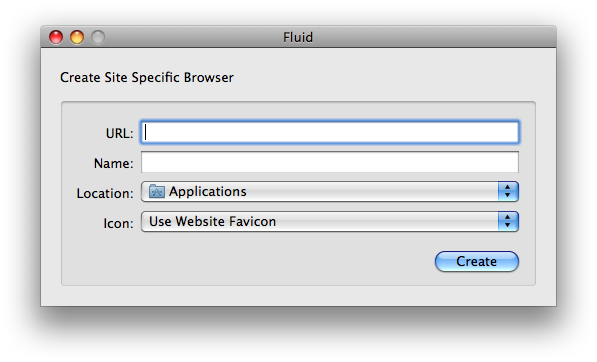Click the Icon popup up-down arrows

pos(508,222)
